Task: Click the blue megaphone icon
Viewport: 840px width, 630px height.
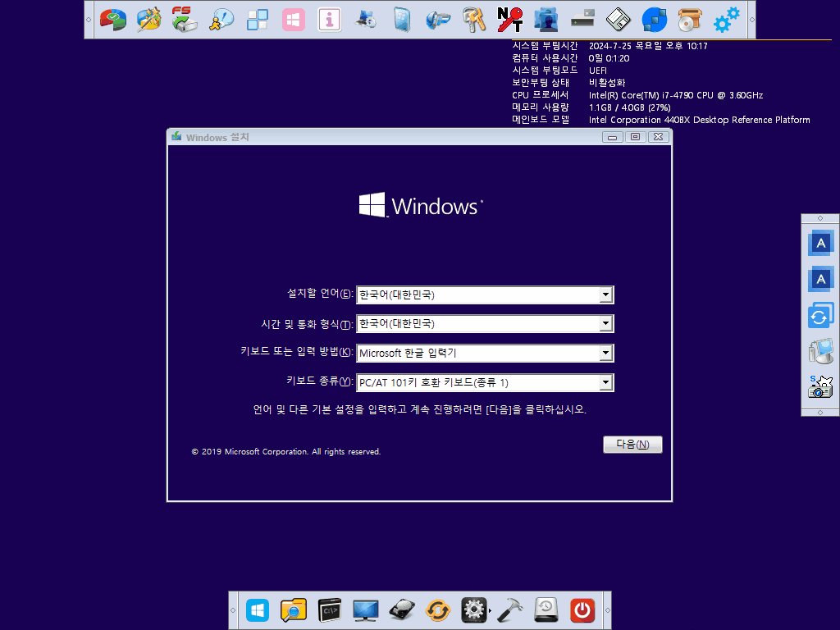Action: [x=438, y=20]
